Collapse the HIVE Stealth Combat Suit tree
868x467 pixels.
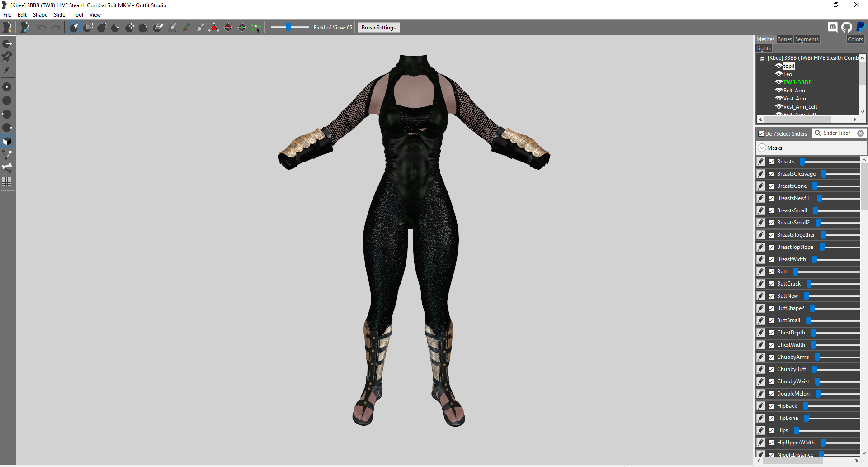pyautogui.click(x=763, y=58)
